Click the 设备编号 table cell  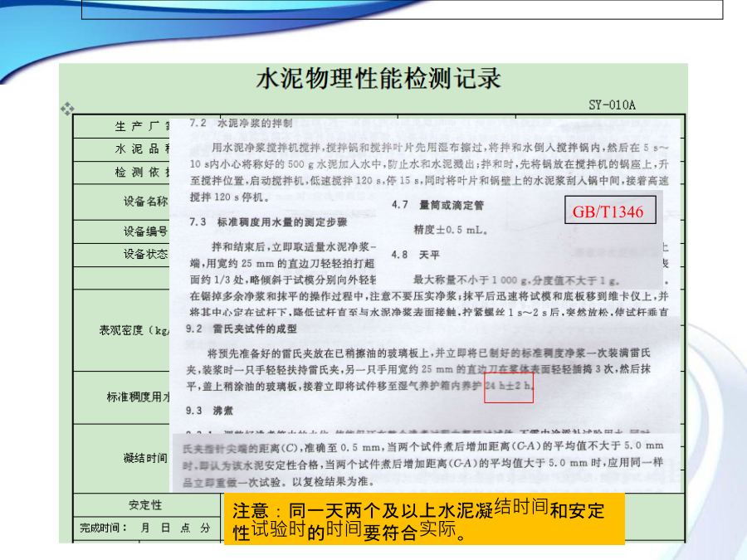tap(121, 232)
